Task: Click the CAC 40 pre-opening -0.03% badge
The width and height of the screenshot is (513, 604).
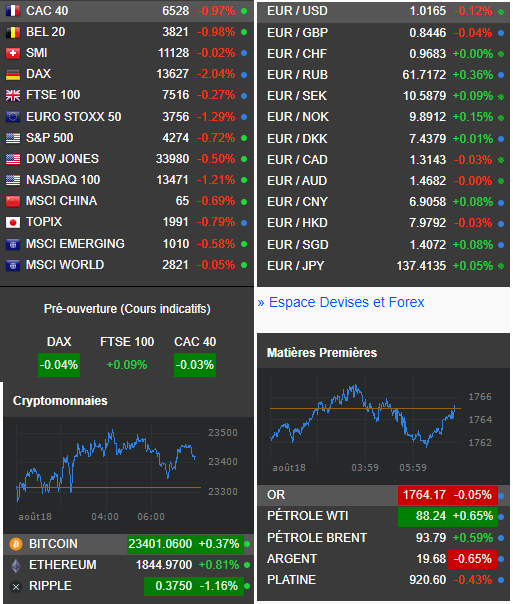Action: (x=195, y=365)
